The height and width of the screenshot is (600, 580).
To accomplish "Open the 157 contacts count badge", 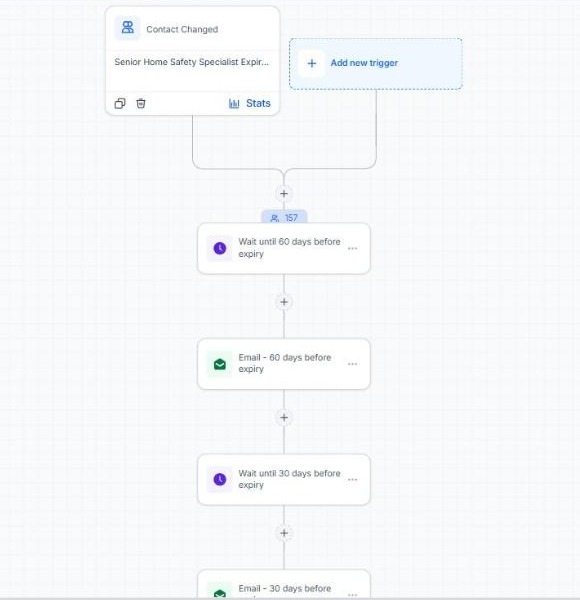I will tap(284, 218).
